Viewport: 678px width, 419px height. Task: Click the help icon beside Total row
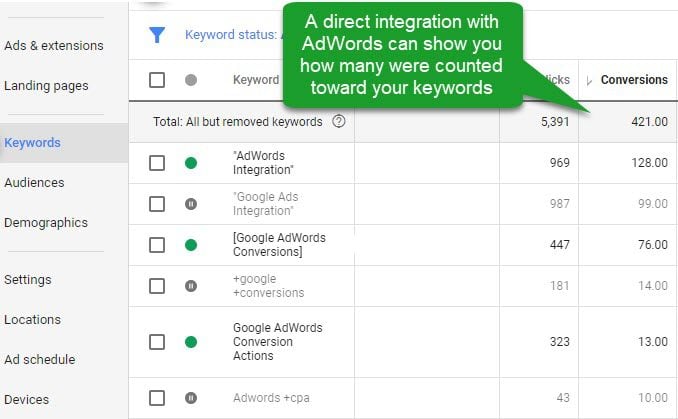click(339, 122)
